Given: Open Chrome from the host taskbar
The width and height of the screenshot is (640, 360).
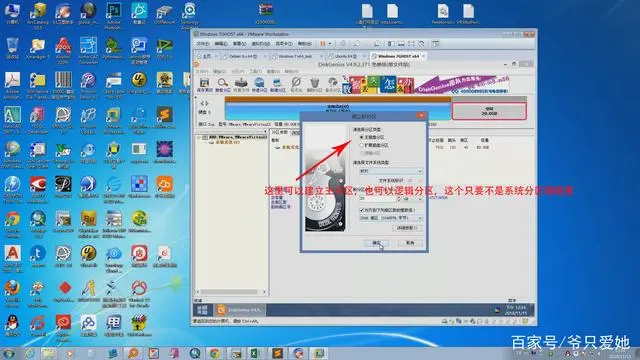Looking at the screenshot, I should (x=215, y=353).
